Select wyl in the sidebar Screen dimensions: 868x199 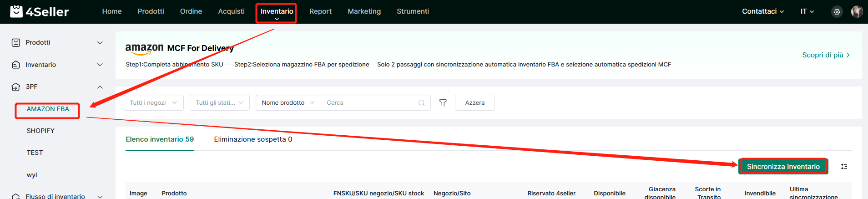(x=32, y=175)
